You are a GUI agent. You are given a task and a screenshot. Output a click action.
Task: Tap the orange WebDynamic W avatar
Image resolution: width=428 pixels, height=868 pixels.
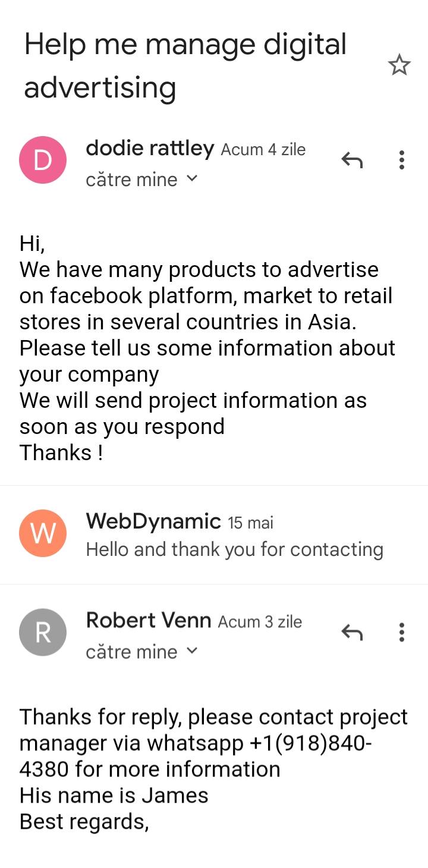43,533
